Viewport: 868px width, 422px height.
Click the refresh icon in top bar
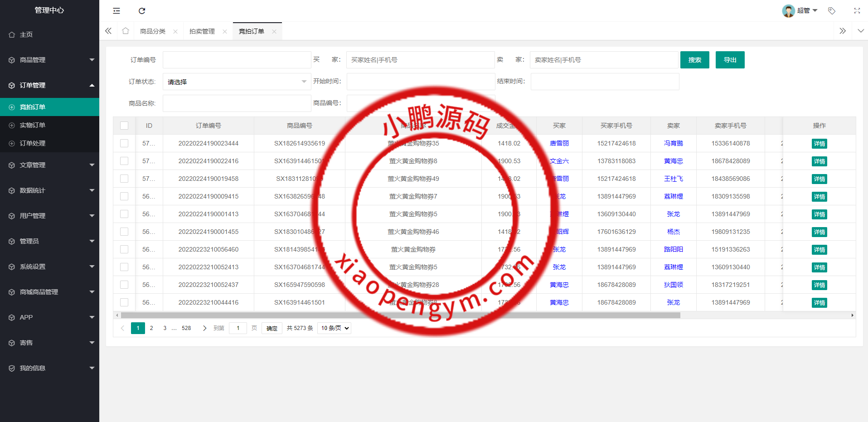pyautogui.click(x=142, y=11)
